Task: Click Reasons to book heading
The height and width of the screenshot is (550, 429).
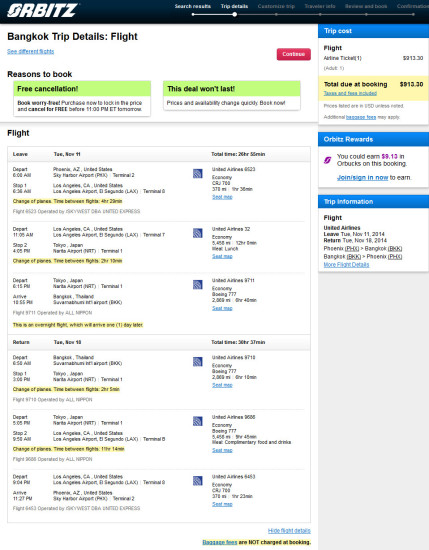Action: 40,74
